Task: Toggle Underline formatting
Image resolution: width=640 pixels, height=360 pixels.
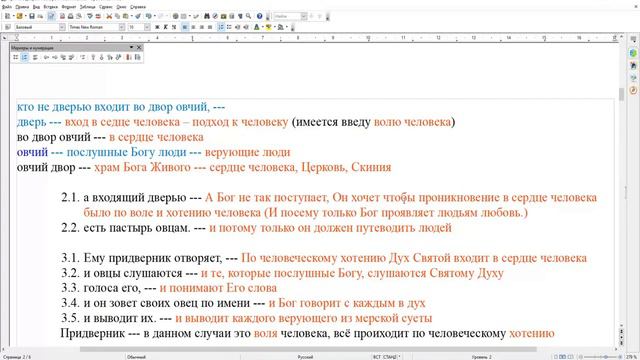Action: [x=174, y=27]
